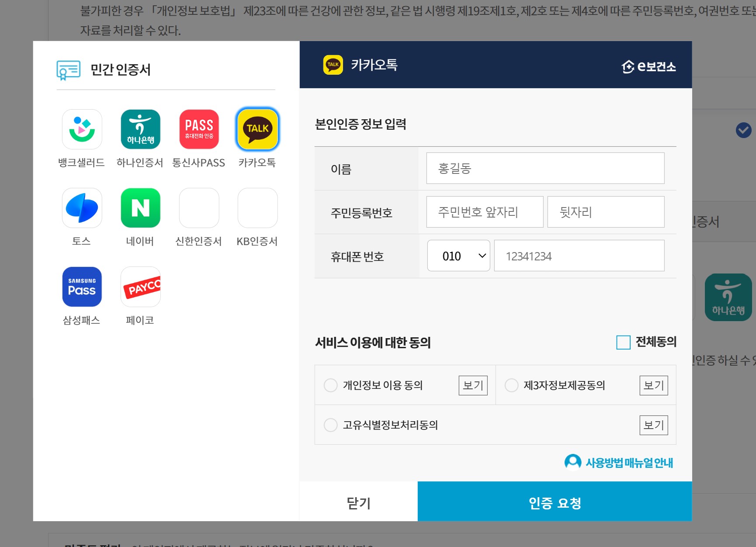
Task: Click the 하나은행 icon in the background page
Action: pyautogui.click(x=728, y=298)
